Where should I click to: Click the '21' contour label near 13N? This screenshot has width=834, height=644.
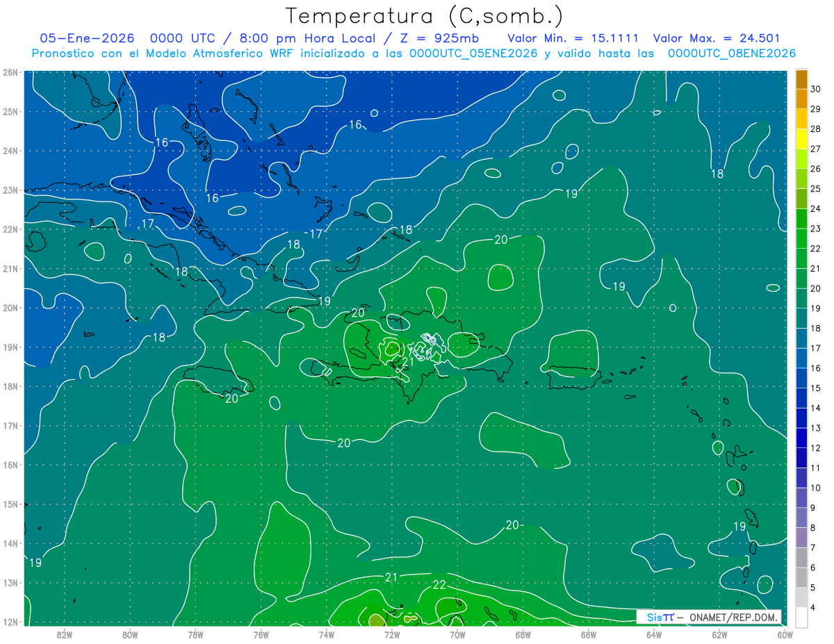point(391,577)
